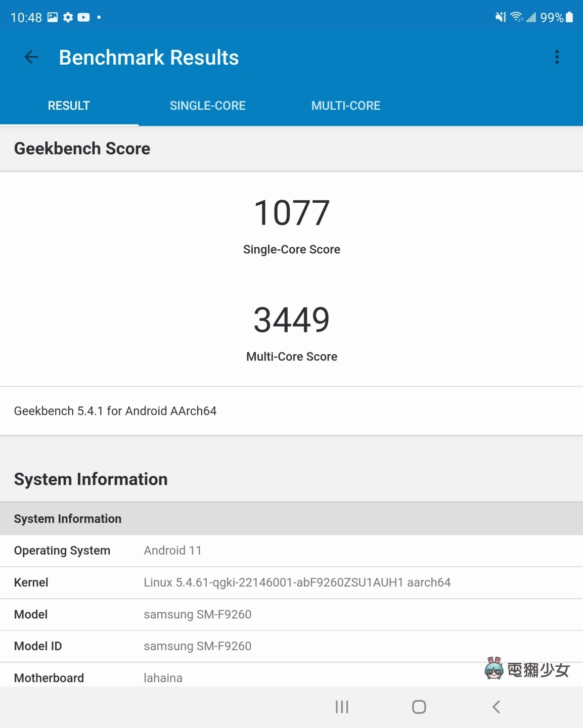Tap the 1077 single-core score
Image resolution: width=583 pixels, height=728 pixels.
[x=292, y=213]
